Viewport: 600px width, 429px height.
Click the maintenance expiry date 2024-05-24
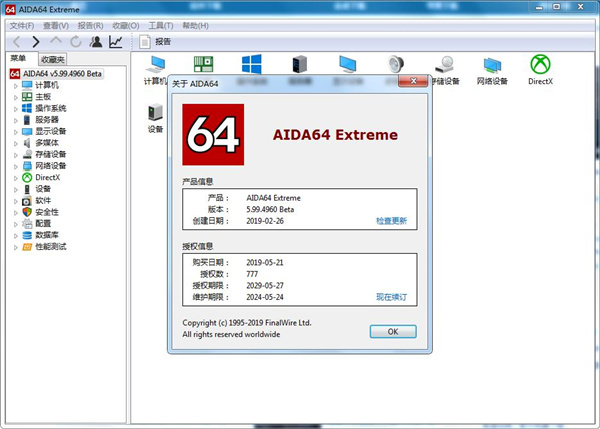(265, 297)
